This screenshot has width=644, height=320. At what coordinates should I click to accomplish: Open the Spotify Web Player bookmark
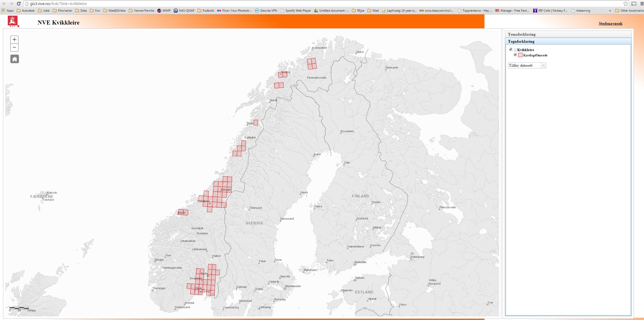click(296, 11)
